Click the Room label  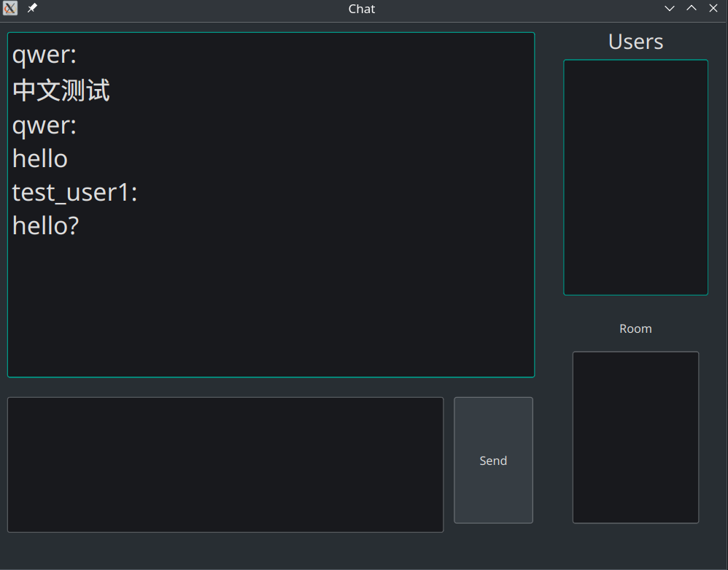click(x=635, y=329)
